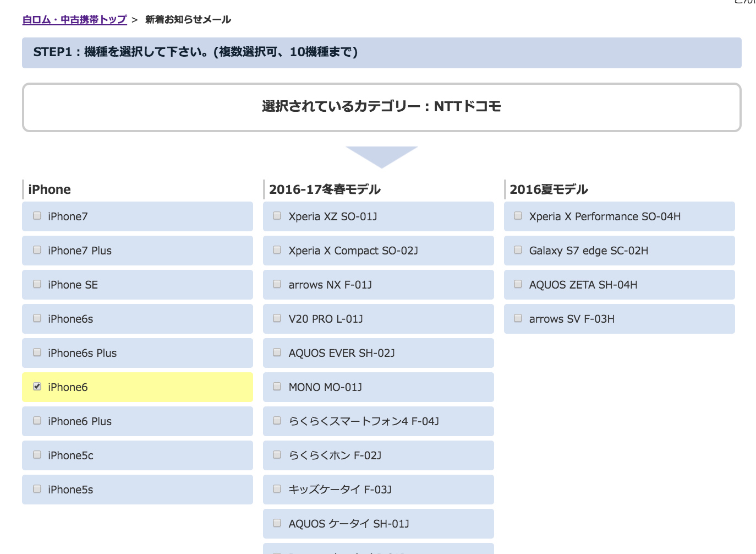Check the AQUOS EVER SH-02J checkbox
The height and width of the screenshot is (554, 756).
coord(277,352)
